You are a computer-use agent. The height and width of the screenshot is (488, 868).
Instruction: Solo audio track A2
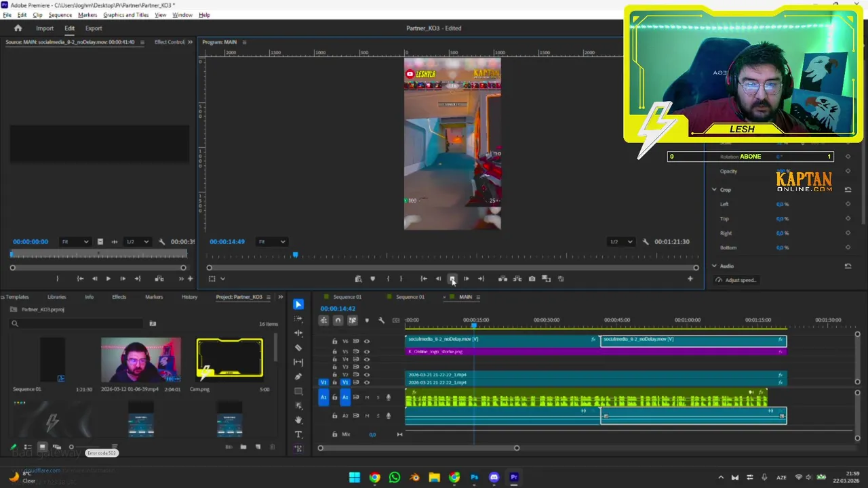click(378, 415)
